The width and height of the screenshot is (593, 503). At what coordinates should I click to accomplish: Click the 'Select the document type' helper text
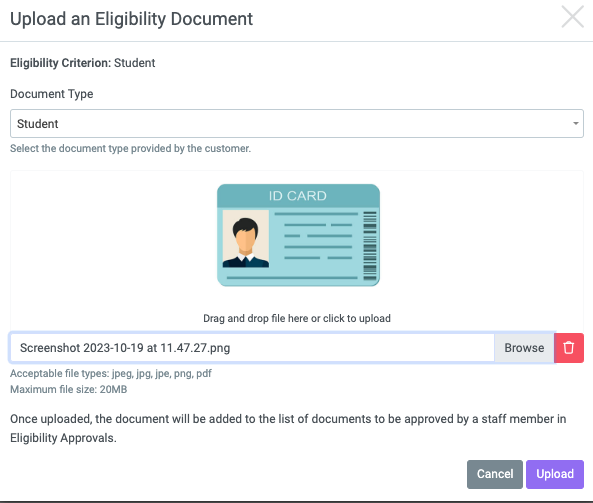(x=130, y=148)
